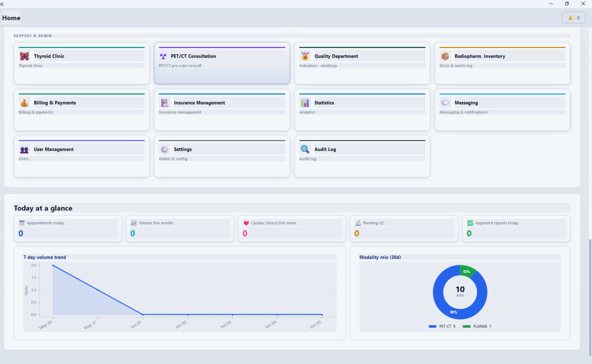View the Audit Log module title
Viewport: 592px width, 364px height.
[x=325, y=149]
